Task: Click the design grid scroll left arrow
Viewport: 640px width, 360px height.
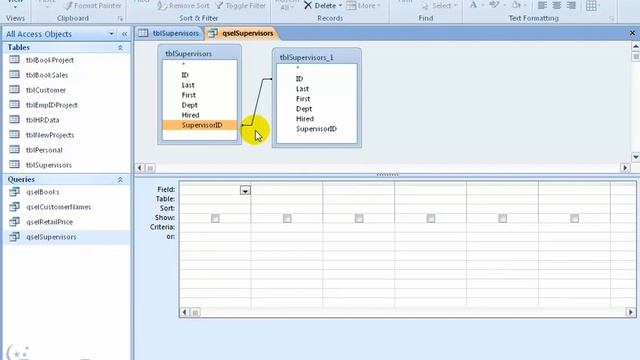Action: click(x=184, y=312)
